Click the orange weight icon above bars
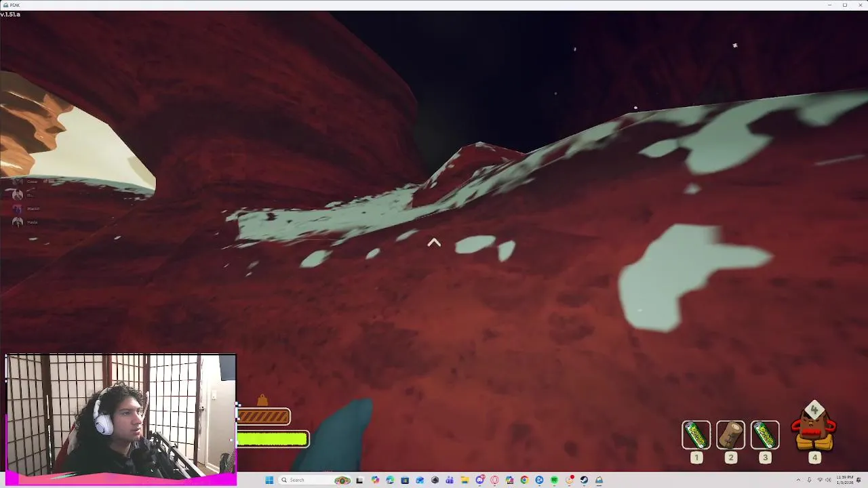The image size is (868, 488). (x=262, y=401)
